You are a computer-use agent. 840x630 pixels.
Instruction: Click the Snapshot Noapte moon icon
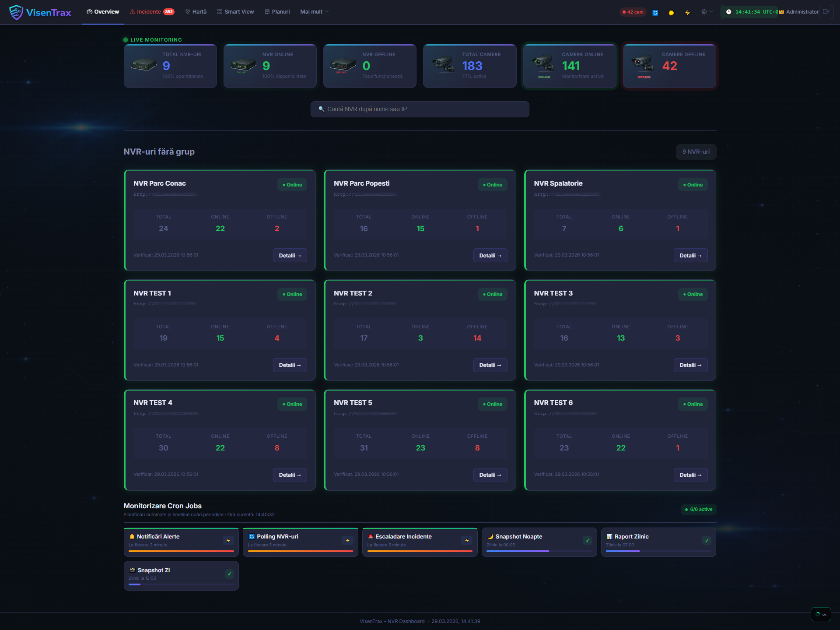(490, 537)
